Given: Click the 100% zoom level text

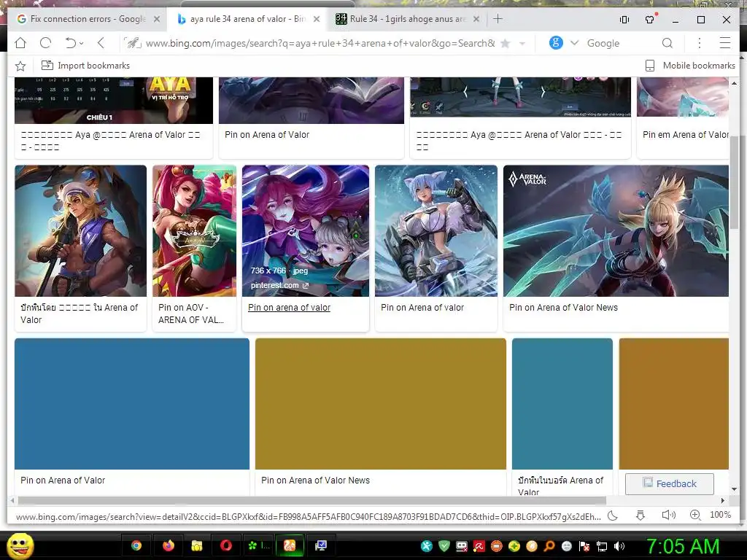Looking at the screenshot, I should [720, 515].
